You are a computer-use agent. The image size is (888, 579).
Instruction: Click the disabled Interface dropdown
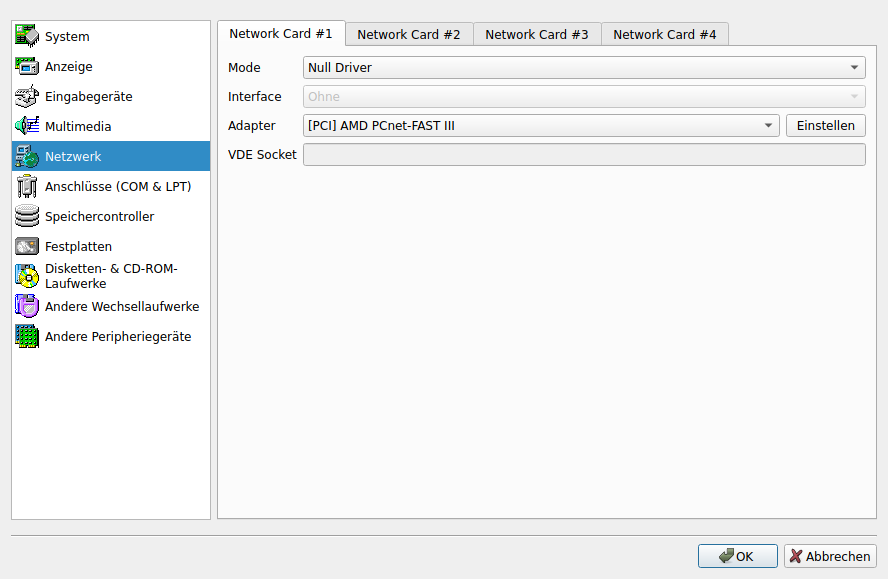tap(584, 97)
